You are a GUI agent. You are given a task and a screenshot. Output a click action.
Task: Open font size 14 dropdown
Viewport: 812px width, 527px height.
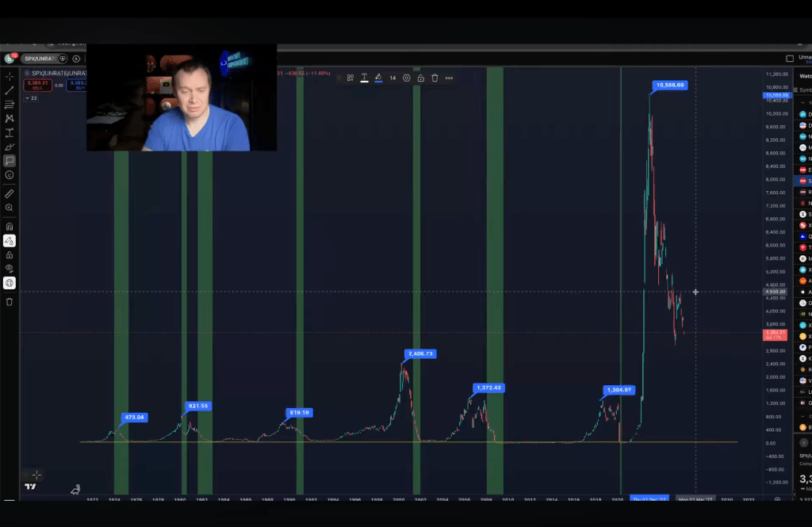point(393,78)
